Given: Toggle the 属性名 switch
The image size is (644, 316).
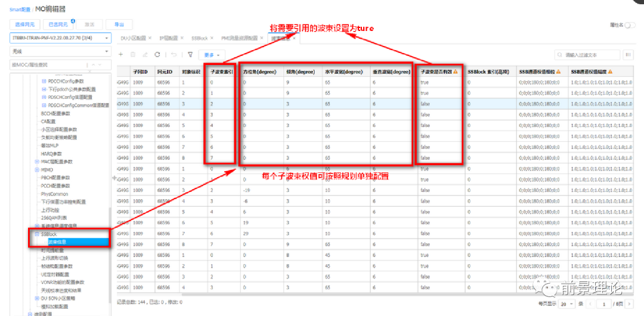Looking at the screenshot, I should [630, 25].
